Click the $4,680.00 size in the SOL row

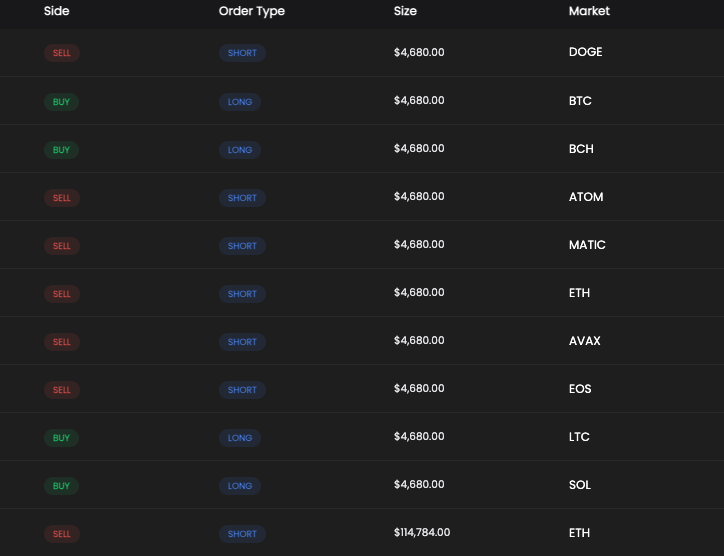click(419, 484)
